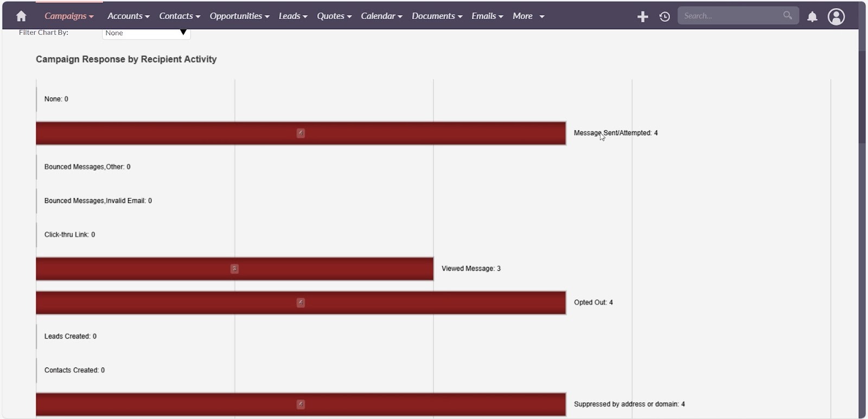Click the plus quick create icon
Viewport: 868px width, 419px height.
pos(643,17)
